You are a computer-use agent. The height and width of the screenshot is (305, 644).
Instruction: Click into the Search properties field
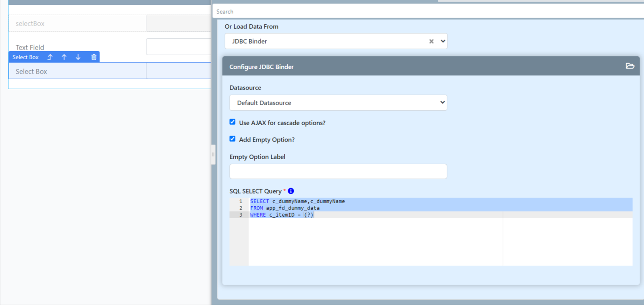click(427, 12)
